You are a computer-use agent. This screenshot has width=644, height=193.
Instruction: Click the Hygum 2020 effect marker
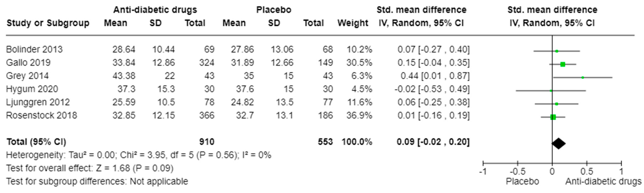[551, 91]
